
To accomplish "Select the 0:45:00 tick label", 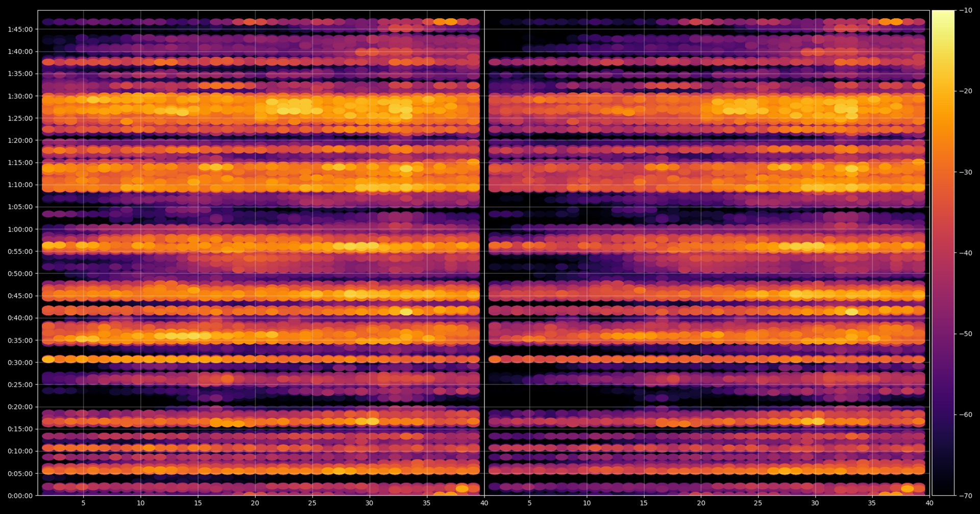I will pos(20,296).
